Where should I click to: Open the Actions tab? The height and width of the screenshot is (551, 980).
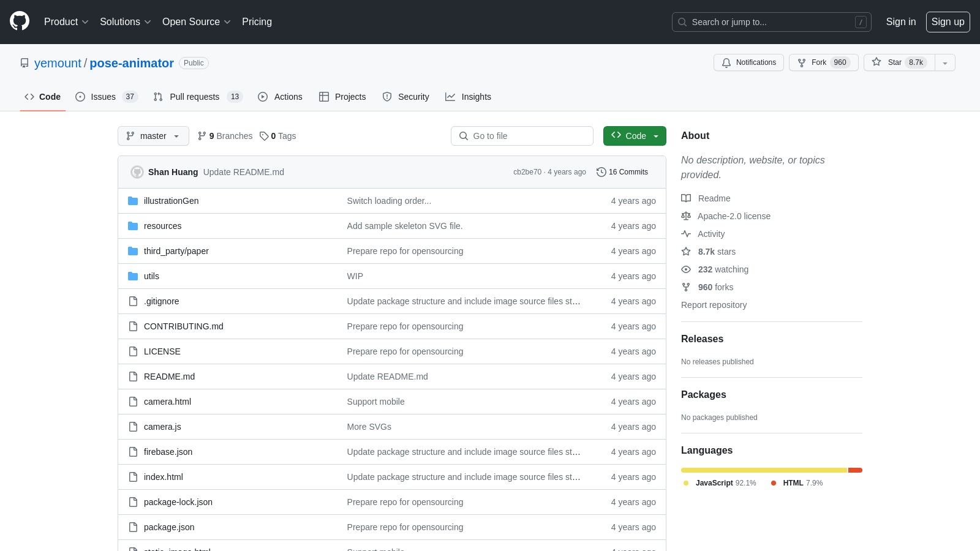point(280,97)
